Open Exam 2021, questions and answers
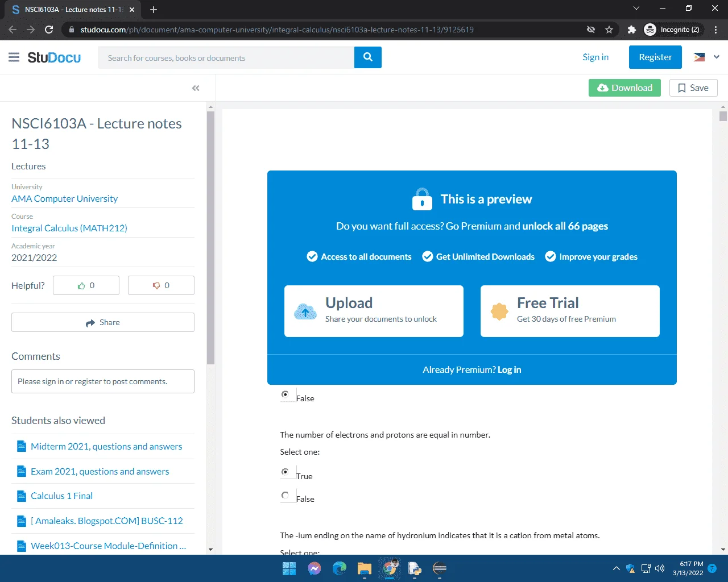This screenshot has width=728, height=582. 100,471
